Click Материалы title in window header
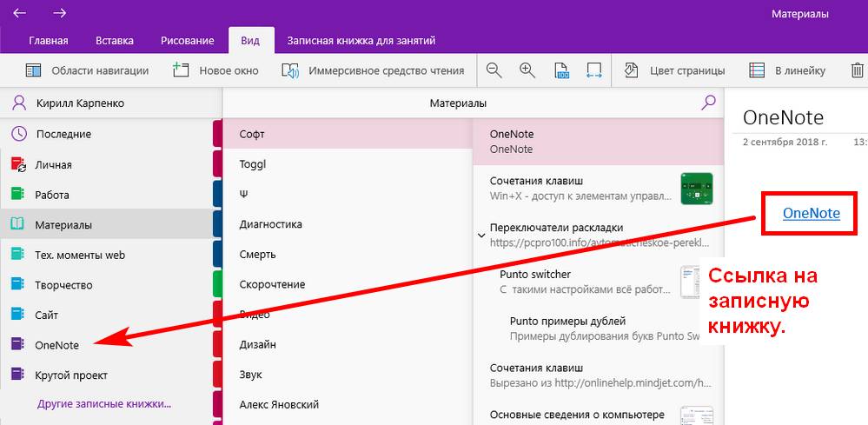Image resolution: width=868 pixels, height=425 pixels. 800,14
